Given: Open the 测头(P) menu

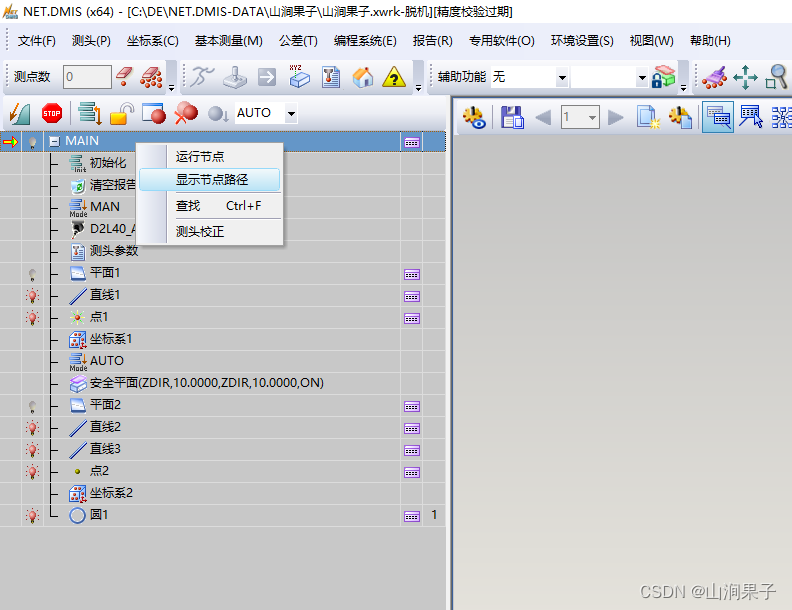Looking at the screenshot, I should (91, 41).
